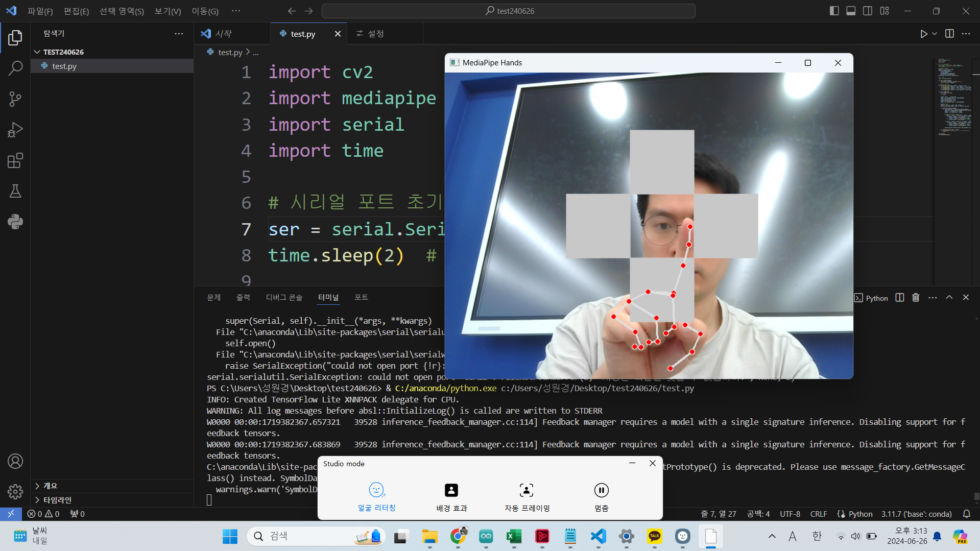Open the 문제 panel tab
Image resolution: width=980 pixels, height=551 pixels.
213,298
